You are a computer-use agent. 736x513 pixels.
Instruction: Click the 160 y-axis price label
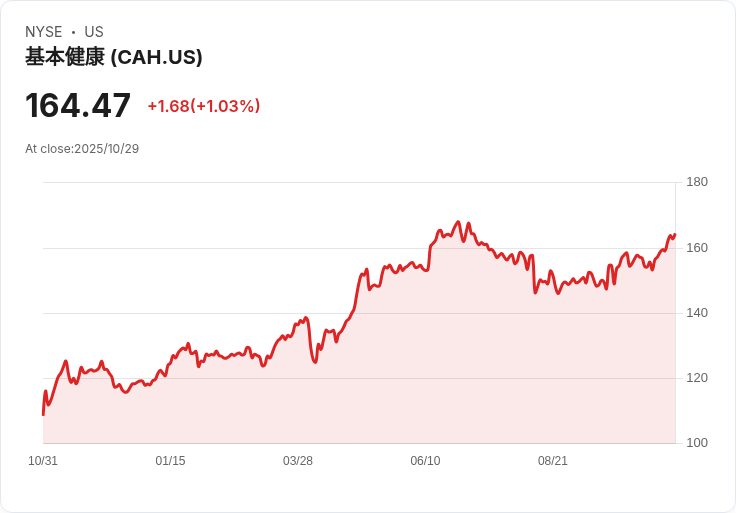coord(697,248)
